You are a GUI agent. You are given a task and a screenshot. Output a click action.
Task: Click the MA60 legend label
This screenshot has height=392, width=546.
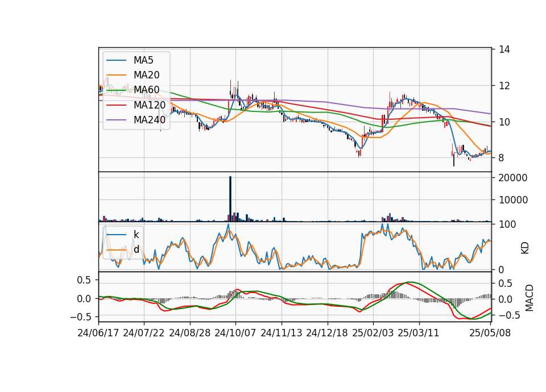coord(147,90)
